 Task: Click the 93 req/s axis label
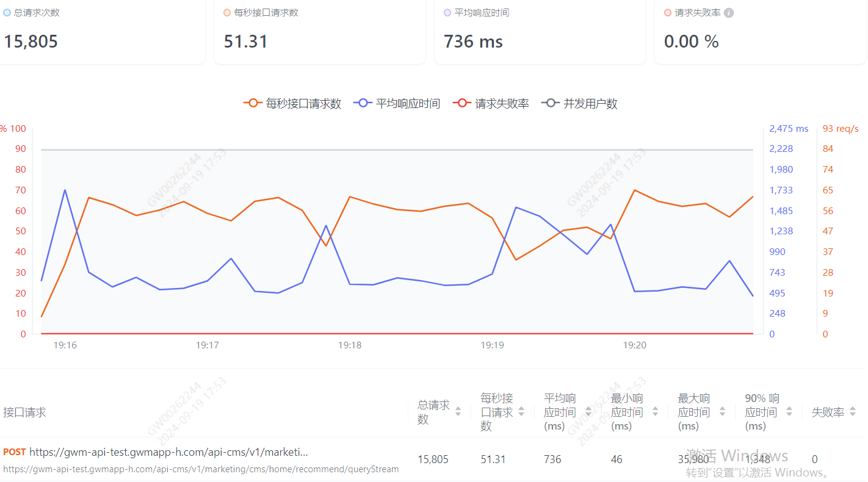click(841, 128)
